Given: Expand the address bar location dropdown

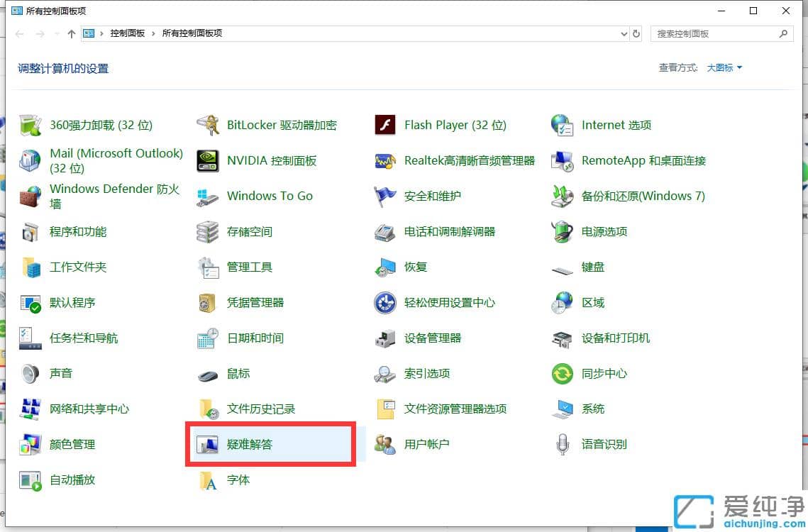Looking at the screenshot, I should (624, 33).
